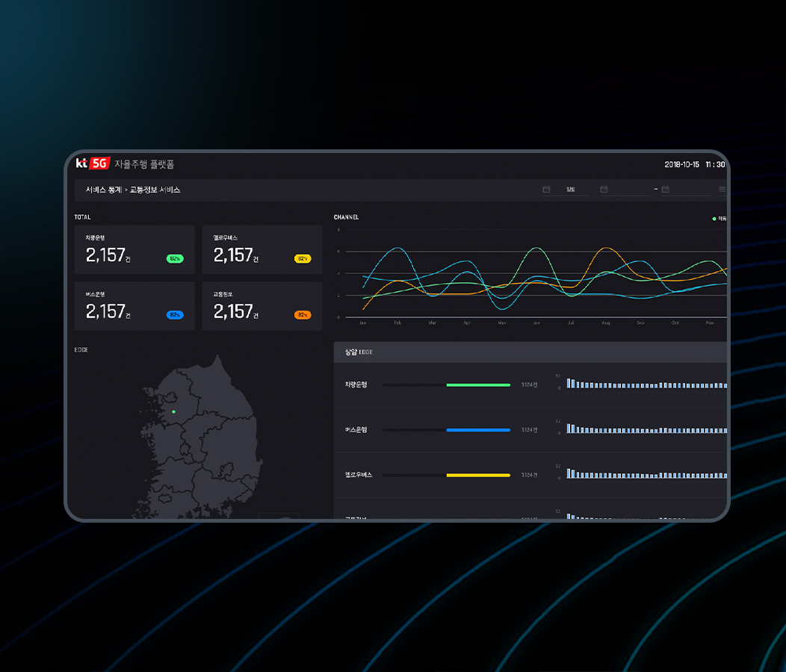Open the 옐로우버스 total card
The image size is (786, 672).
click(262, 249)
